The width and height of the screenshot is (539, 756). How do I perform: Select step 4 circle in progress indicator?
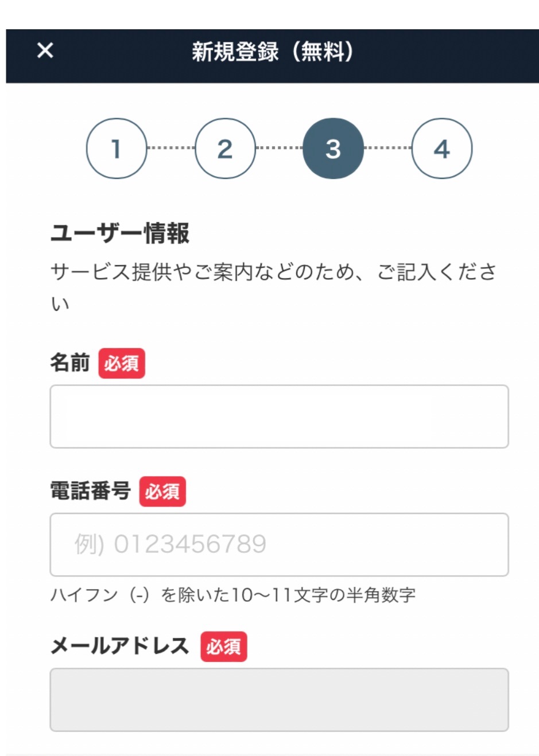pyautogui.click(x=442, y=148)
